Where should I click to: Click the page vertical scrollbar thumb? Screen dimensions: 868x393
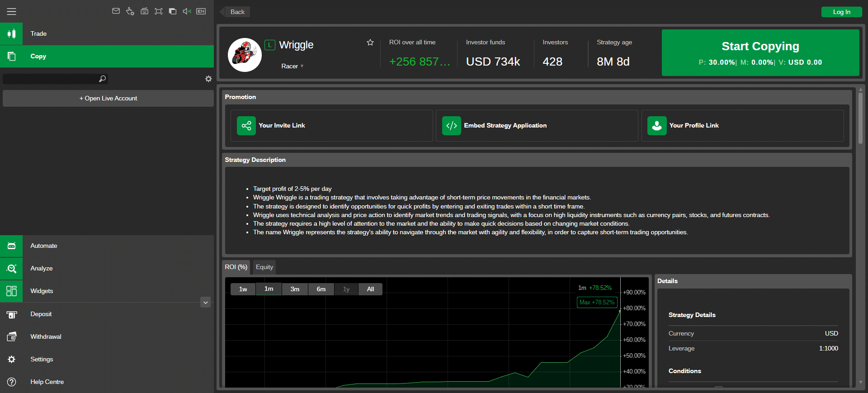tap(860, 118)
